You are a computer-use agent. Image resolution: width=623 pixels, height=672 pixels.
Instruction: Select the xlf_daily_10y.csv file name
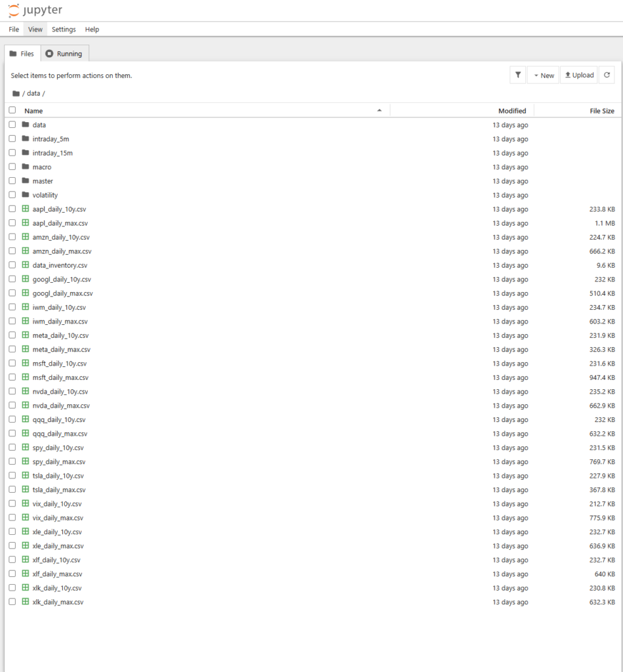(56, 560)
